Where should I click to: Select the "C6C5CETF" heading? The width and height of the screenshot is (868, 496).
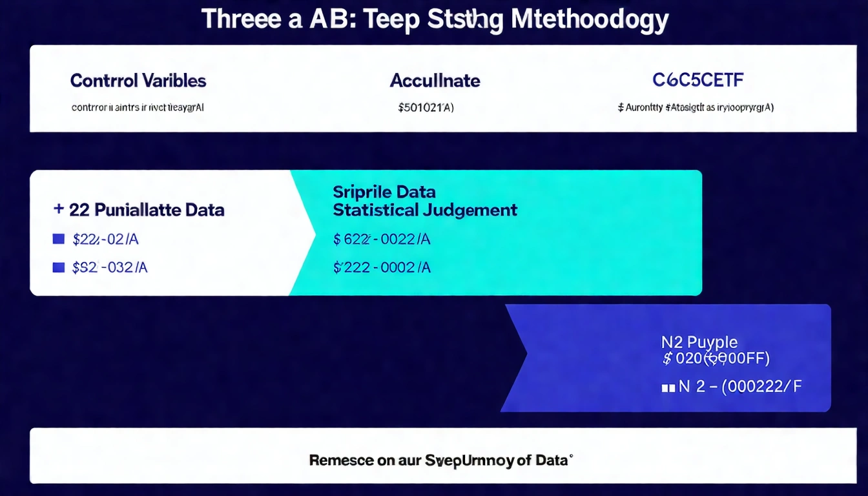click(697, 81)
